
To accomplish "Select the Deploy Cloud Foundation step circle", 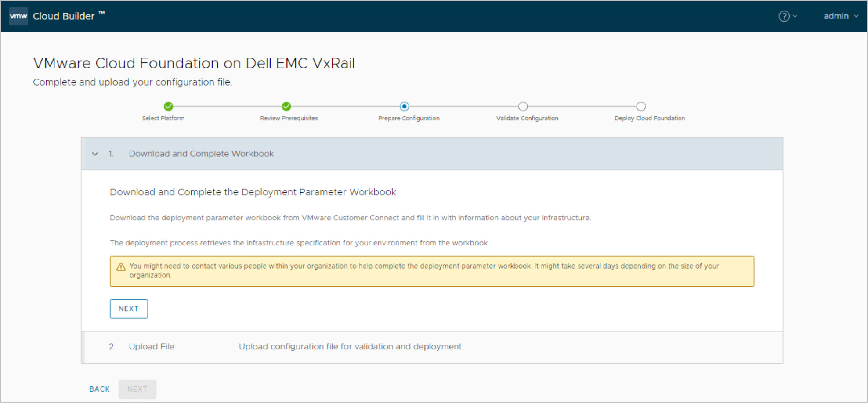I will pos(641,106).
